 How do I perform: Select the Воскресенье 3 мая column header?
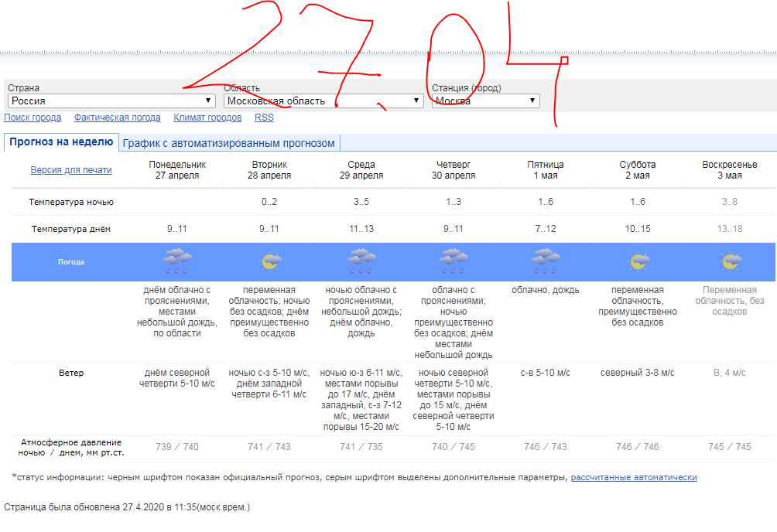[730, 170]
